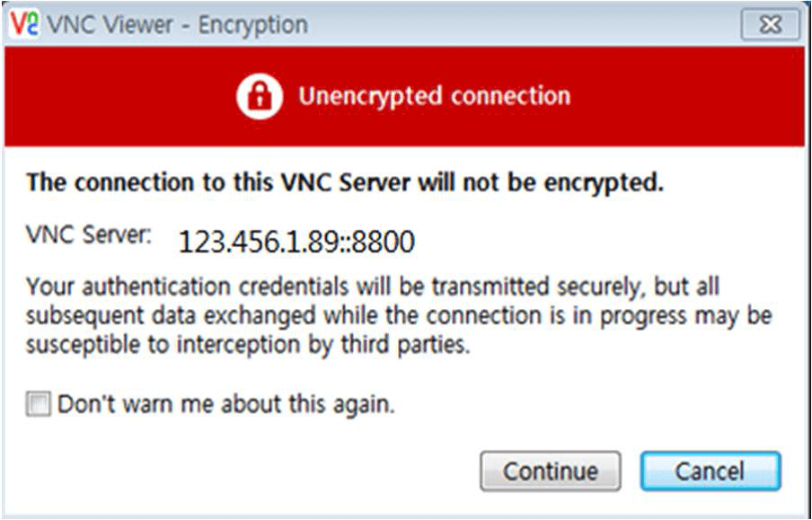Select the server address 123.456.1.89::8800

[296, 242]
